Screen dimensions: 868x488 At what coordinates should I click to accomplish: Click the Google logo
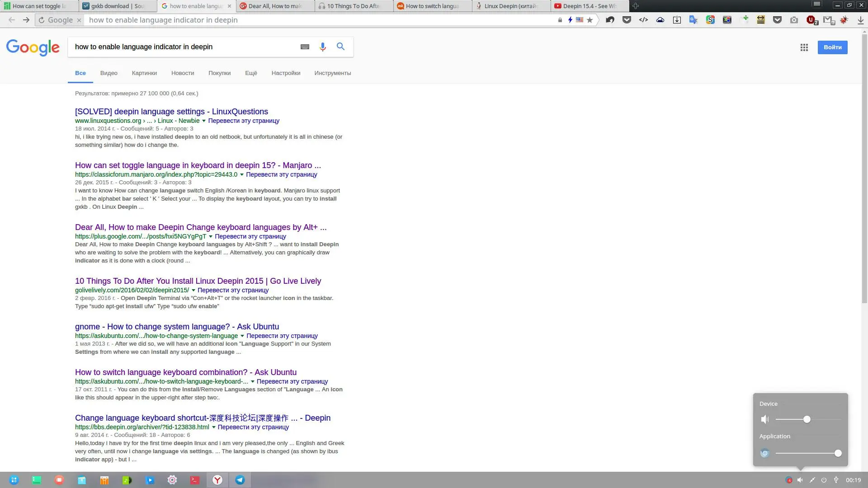pos(33,47)
